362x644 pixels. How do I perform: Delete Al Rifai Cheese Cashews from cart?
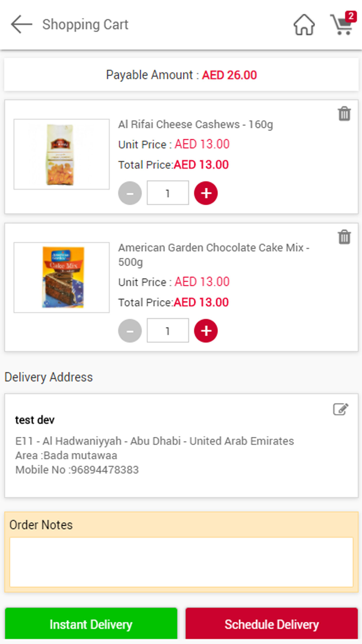(x=344, y=114)
